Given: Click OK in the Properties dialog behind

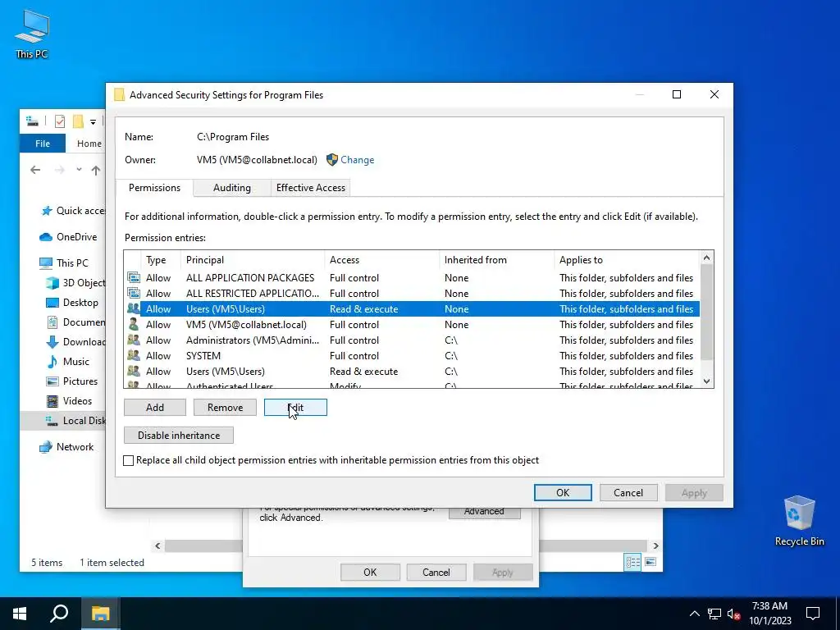Looking at the screenshot, I should point(370,572).
